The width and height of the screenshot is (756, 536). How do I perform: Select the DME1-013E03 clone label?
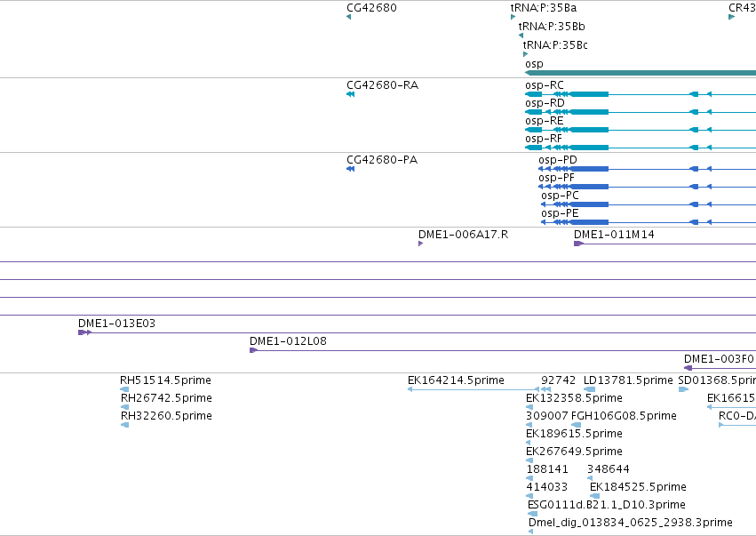116,324
